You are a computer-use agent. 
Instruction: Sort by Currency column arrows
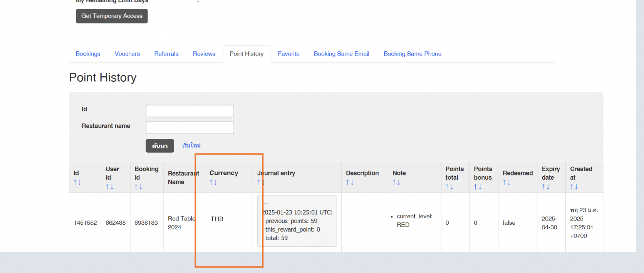pos(213,182)
